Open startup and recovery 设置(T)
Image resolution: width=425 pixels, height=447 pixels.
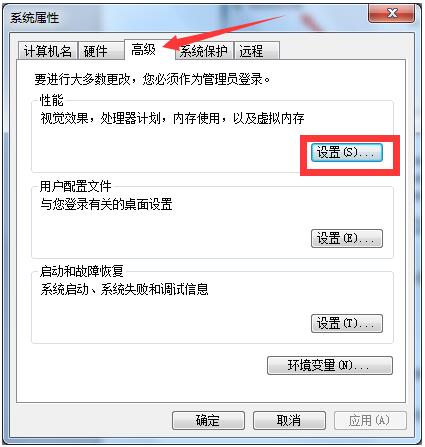[347, 323]
